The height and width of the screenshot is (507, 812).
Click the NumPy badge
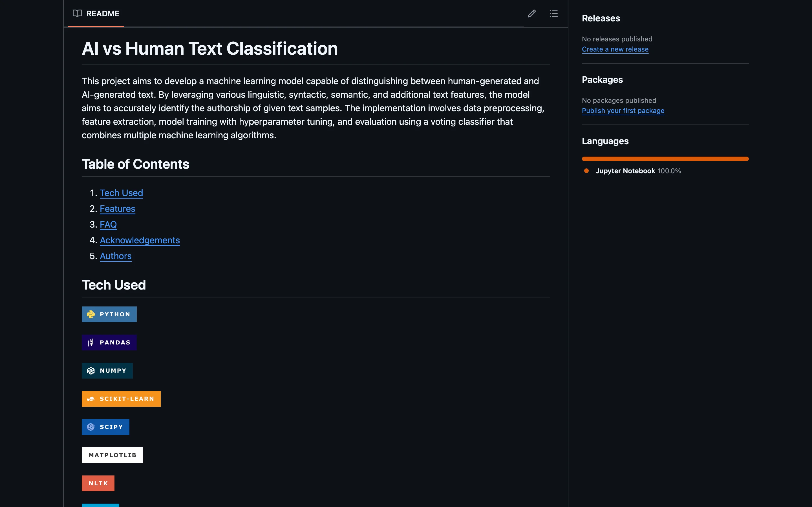click(107, 370)
